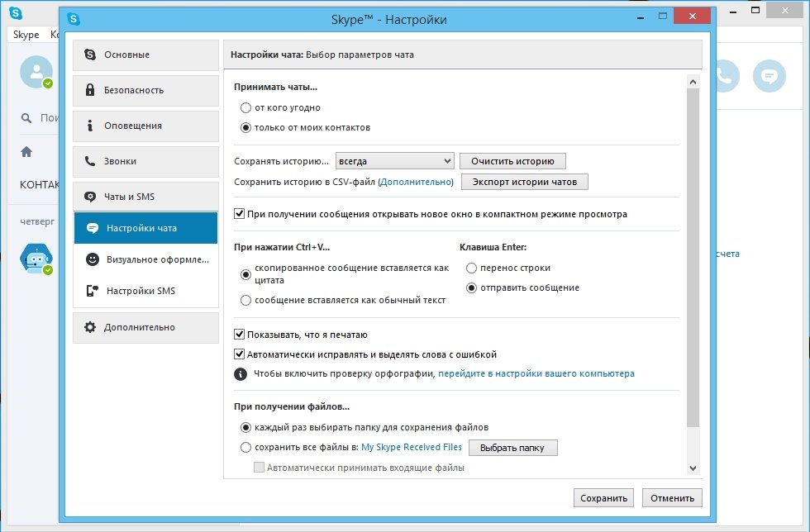This screenshot has width=810, height=532.
Task: Click the phone handset icon beside Звонки
Action: pyautogui.click(x=90, y=161)
